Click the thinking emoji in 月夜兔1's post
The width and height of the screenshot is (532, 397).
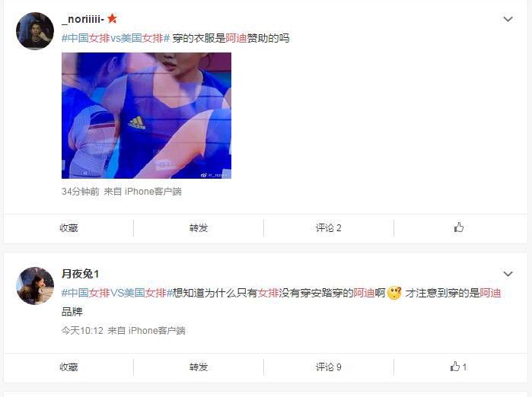tap(394, 293)
